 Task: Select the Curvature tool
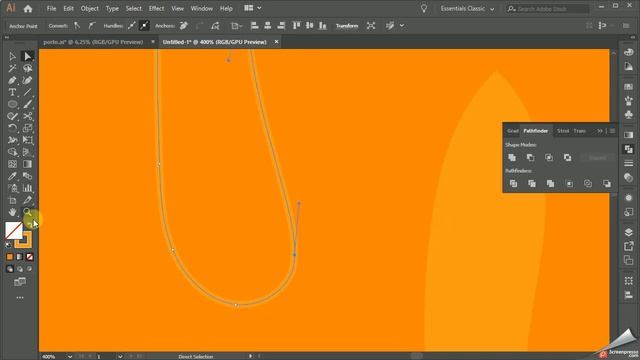[27, 80]
